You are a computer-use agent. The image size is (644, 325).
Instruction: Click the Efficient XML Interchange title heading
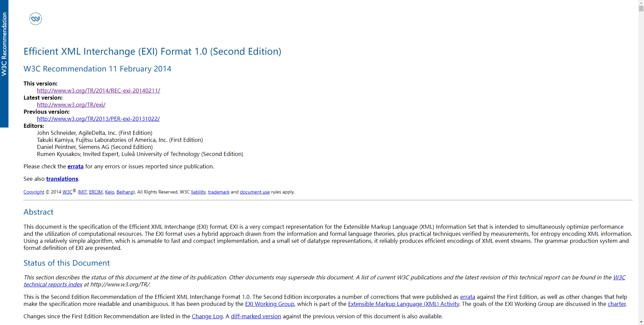point(152,51)
